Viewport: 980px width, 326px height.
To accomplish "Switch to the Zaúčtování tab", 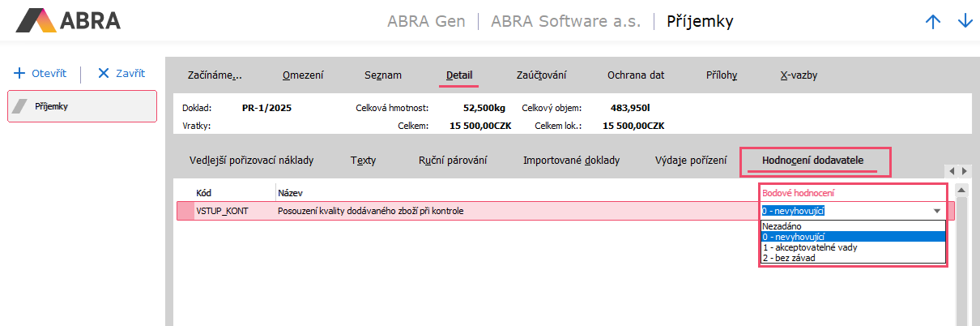I will coord(541,75).
